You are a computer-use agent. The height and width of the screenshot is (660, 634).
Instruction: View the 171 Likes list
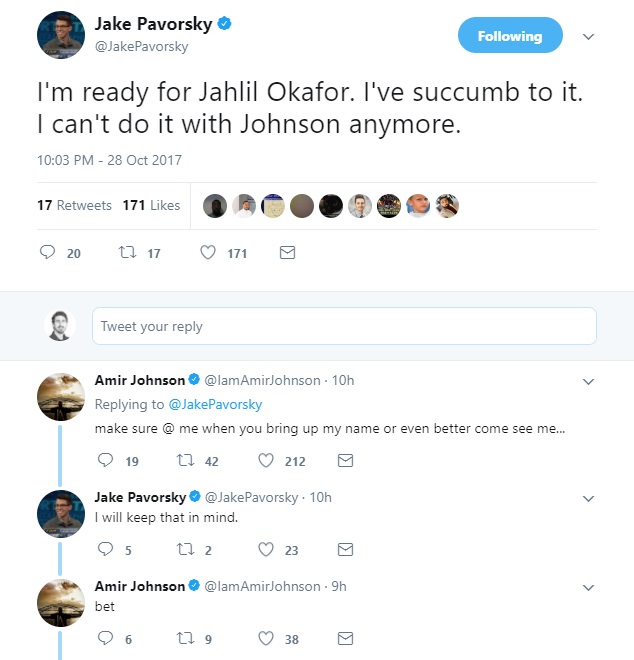[151, 205]
